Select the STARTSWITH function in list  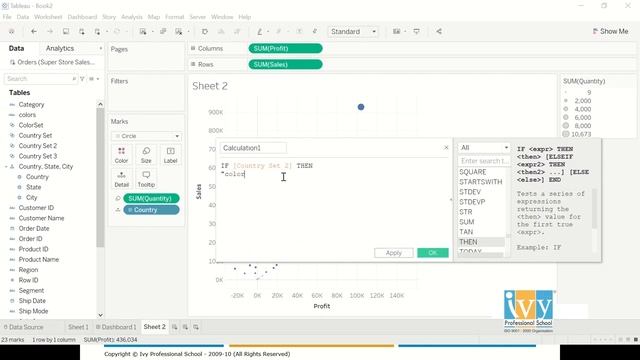point(481,182)
